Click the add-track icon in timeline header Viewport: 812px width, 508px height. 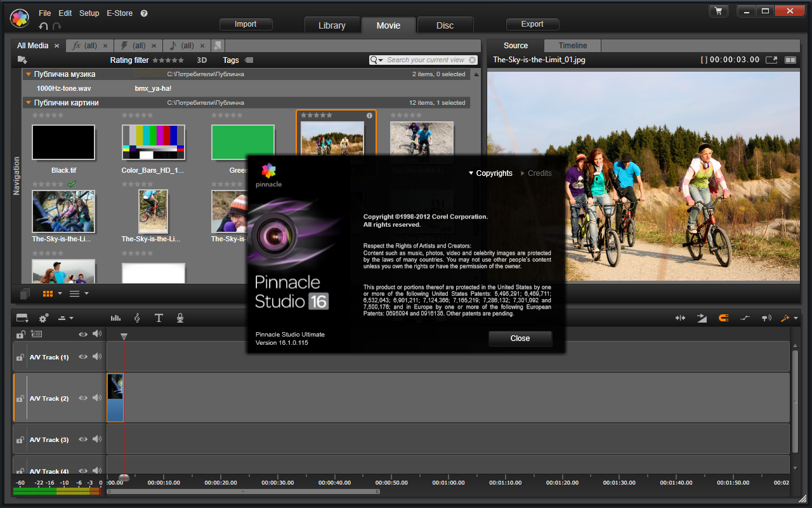[x=36, y=334]
